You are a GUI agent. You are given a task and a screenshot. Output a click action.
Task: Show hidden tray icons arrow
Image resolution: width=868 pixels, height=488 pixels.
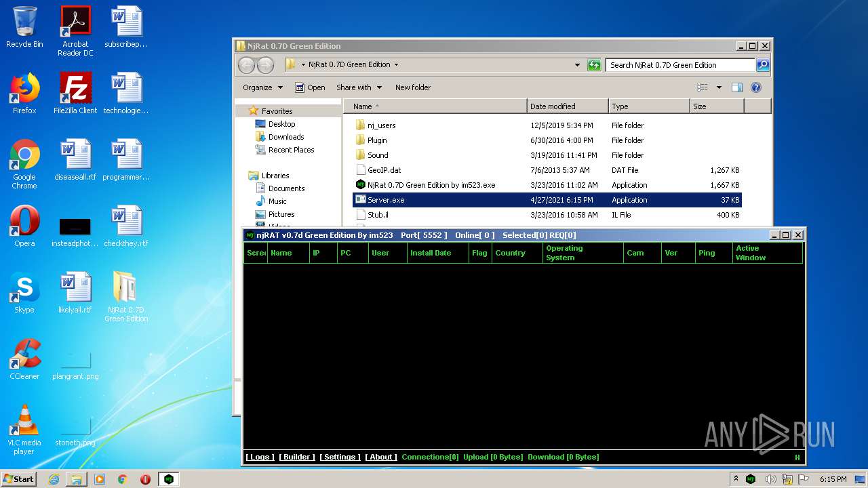(x=736, y=479)
